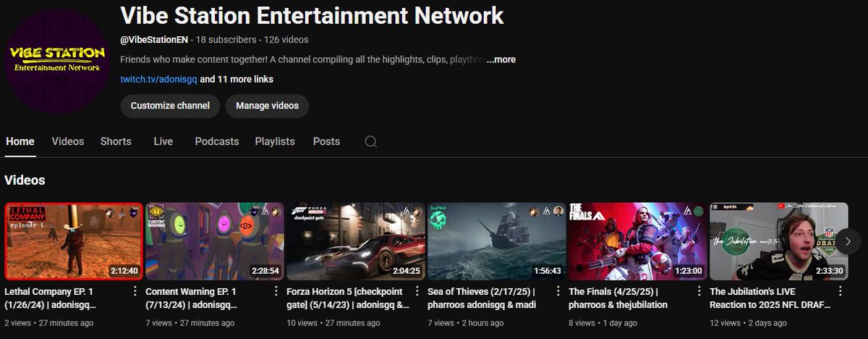Click the 2:04:25 duration badge

tap(407, 271)
